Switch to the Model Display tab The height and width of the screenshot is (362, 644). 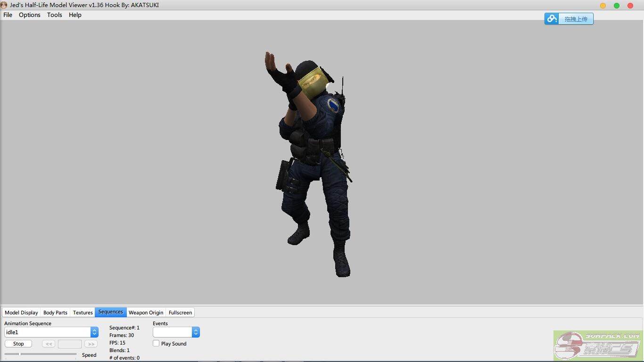click(21, 313)
